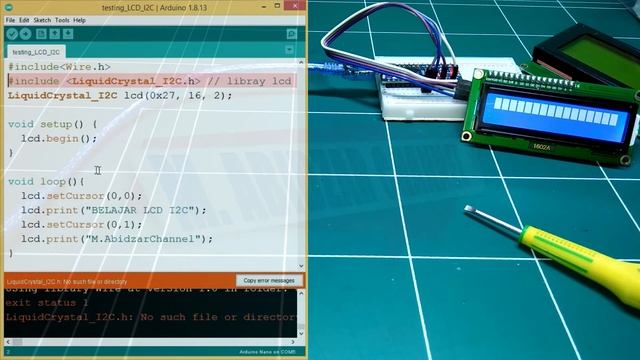The height and width of the screenshot is (360, 640).
Task: Minimize the Arduino window
Action: point(264,6)
